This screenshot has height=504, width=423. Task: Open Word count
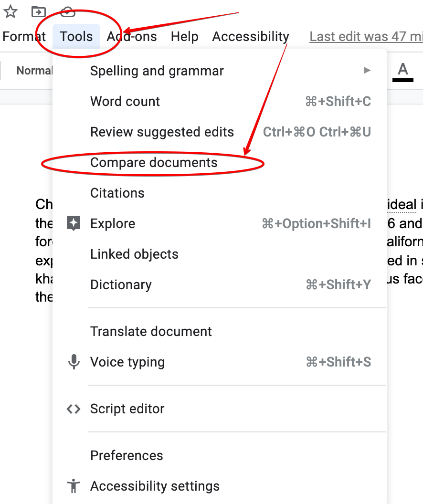tap(125, 101)
